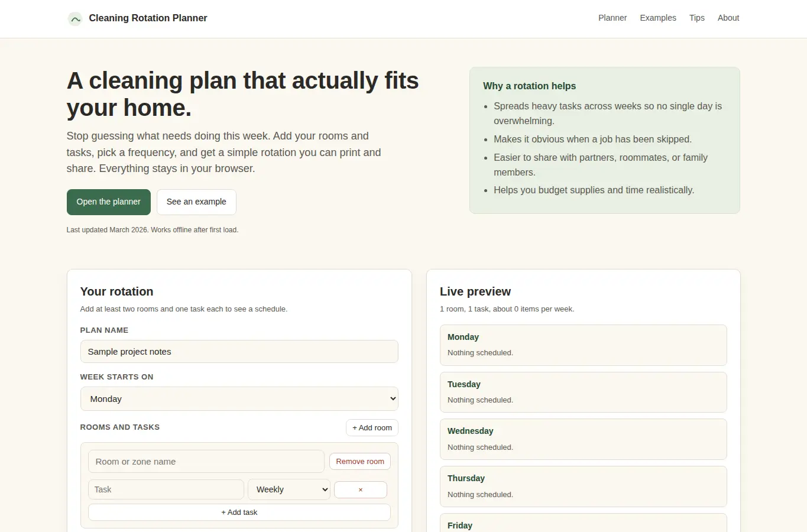This screenshot has width=807, height=532.
Task: Open the Tips nav link
Action: pos(697,18)
